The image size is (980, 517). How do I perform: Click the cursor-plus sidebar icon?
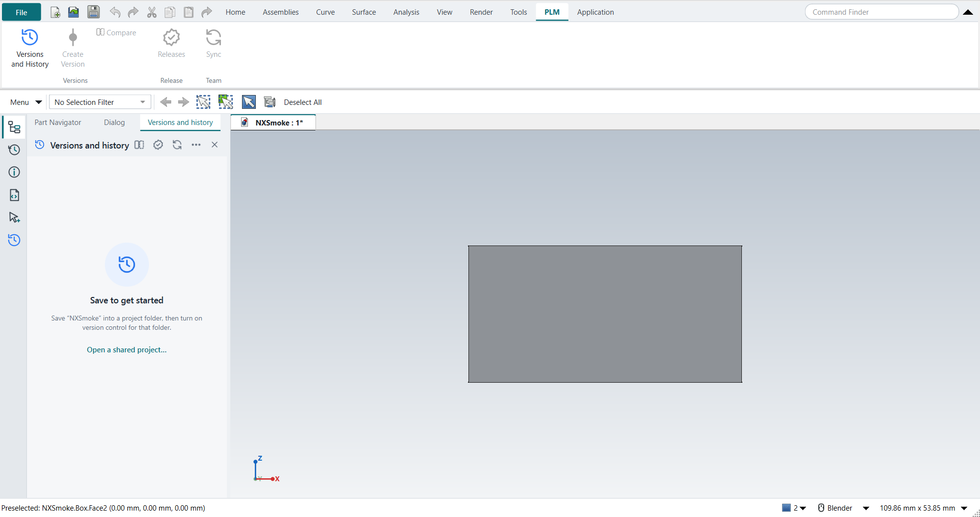tap(14, 218)
